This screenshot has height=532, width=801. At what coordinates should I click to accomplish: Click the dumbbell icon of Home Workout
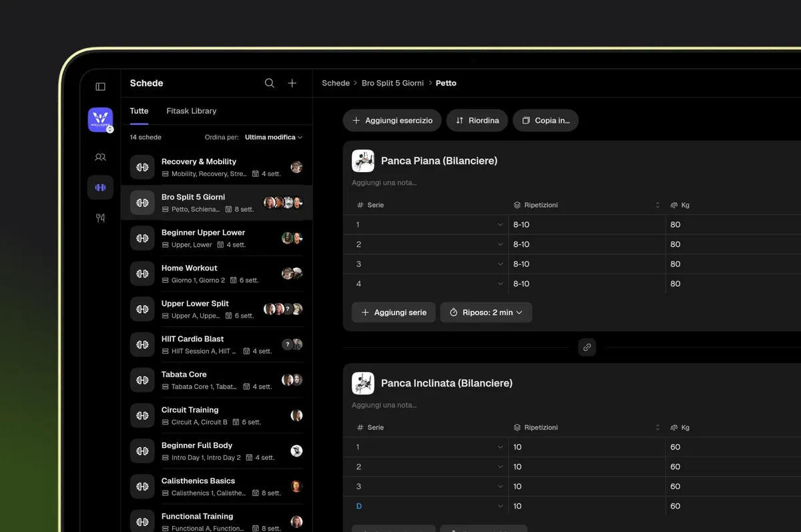pyautogui.click(x=142, y=274)
